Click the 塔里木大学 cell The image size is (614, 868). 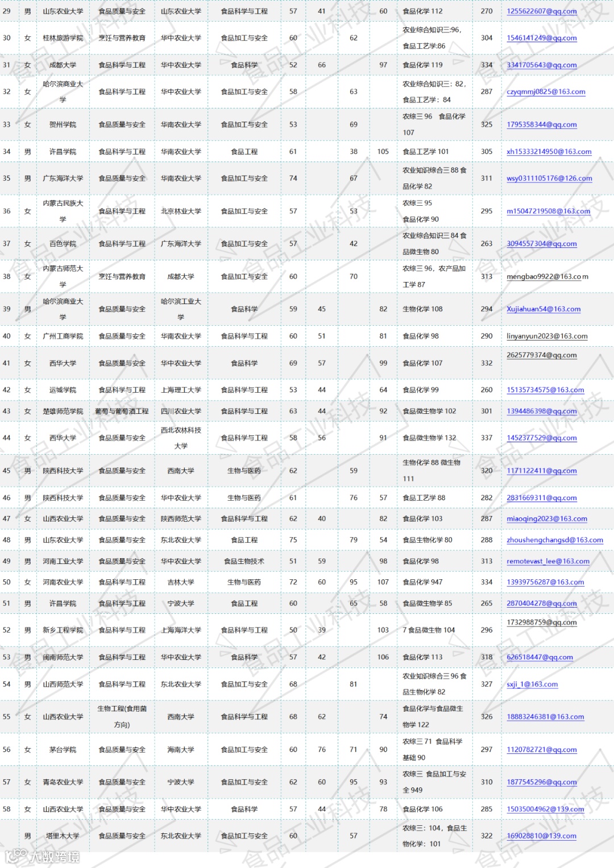[x=63, y=836]
